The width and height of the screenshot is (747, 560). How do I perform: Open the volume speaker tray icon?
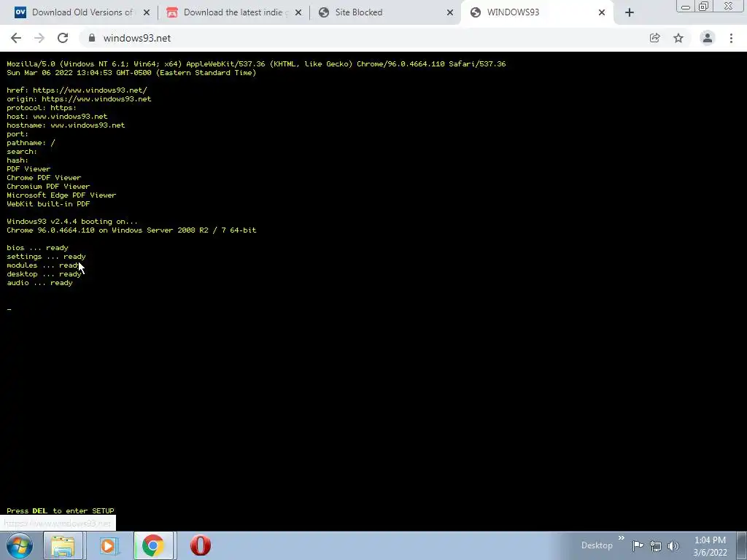(673, 546)
